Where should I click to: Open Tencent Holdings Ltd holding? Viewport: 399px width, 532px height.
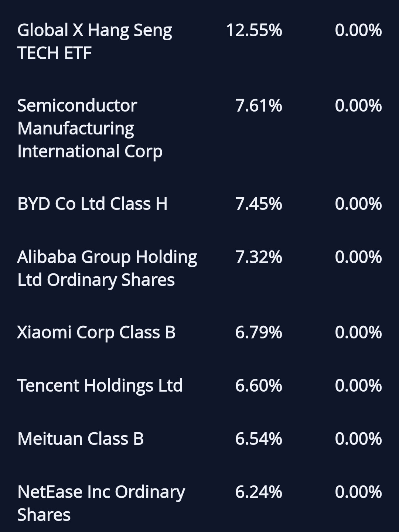pyautogui.click(x=100, y=385)
